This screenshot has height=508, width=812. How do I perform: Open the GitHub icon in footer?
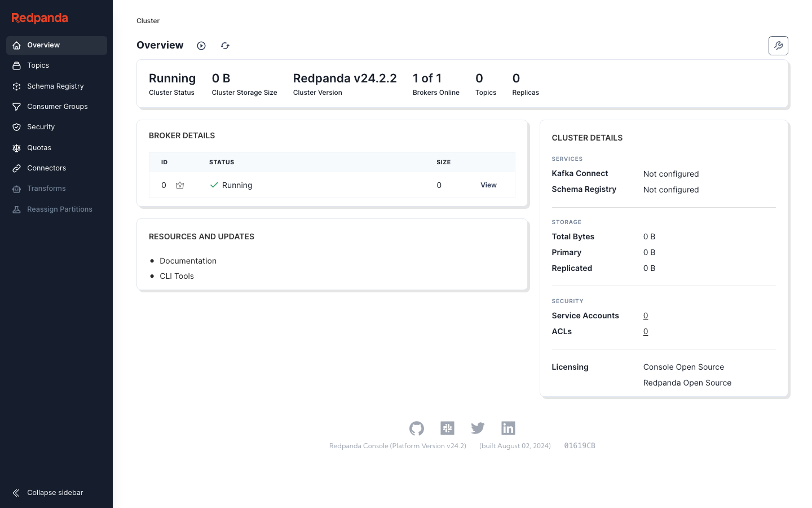(x=417, y=428)
